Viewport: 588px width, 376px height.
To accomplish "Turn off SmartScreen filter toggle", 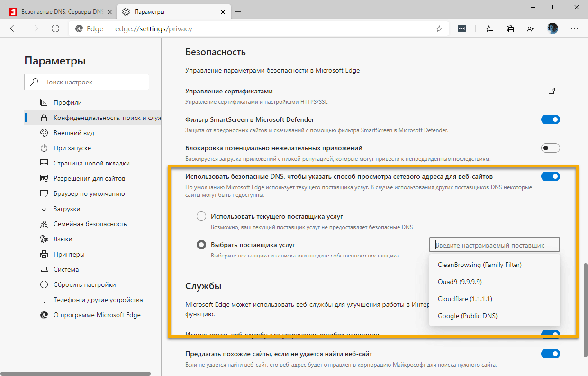I will pos(550,119).
